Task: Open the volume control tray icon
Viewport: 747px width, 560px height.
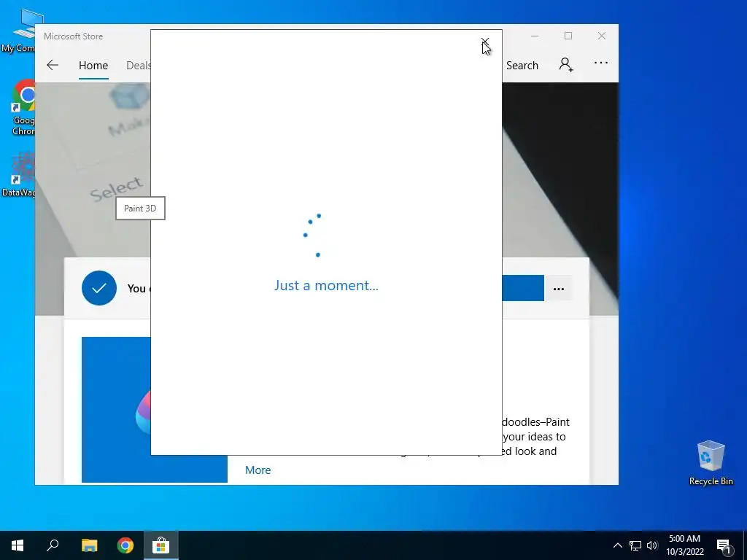Action: coord(652,545)
